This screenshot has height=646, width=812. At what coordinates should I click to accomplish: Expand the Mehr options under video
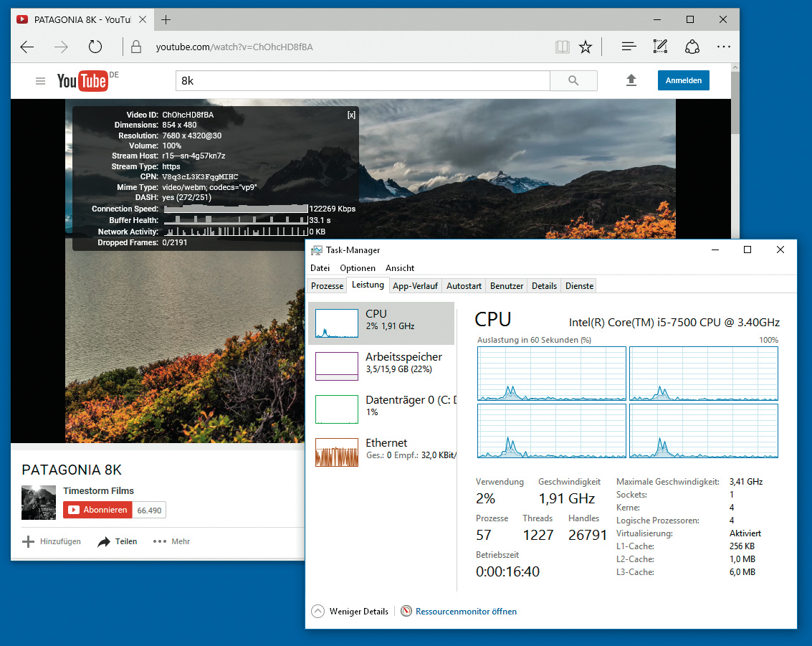point(171,541)
